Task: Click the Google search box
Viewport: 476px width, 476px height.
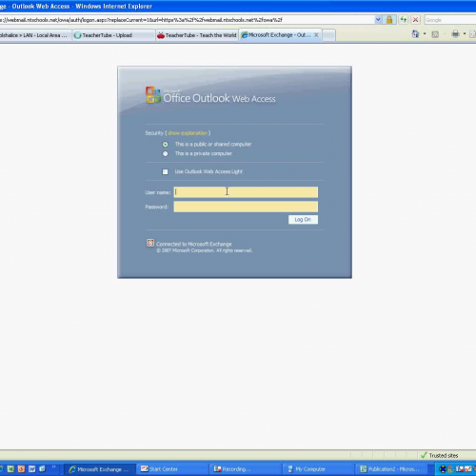Action: [x=450, y=20]
